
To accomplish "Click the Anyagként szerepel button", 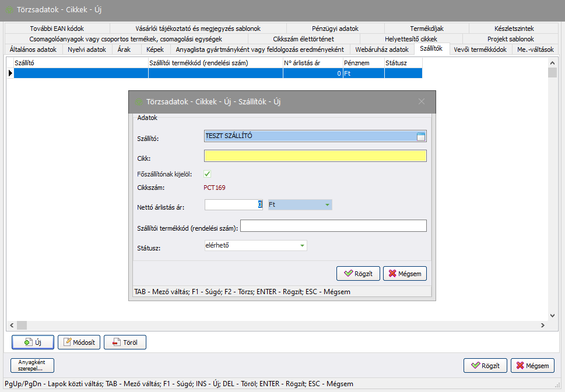I will [32, 365].
